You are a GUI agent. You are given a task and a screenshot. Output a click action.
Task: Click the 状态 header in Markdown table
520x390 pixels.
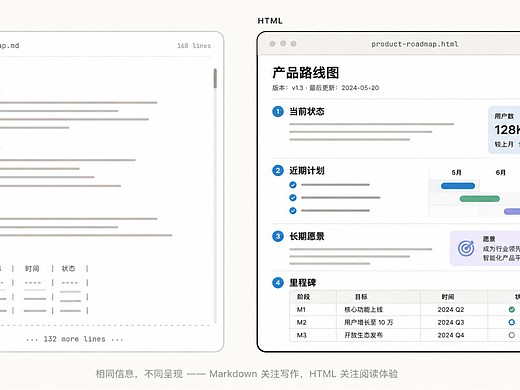(x=68, y=268)
